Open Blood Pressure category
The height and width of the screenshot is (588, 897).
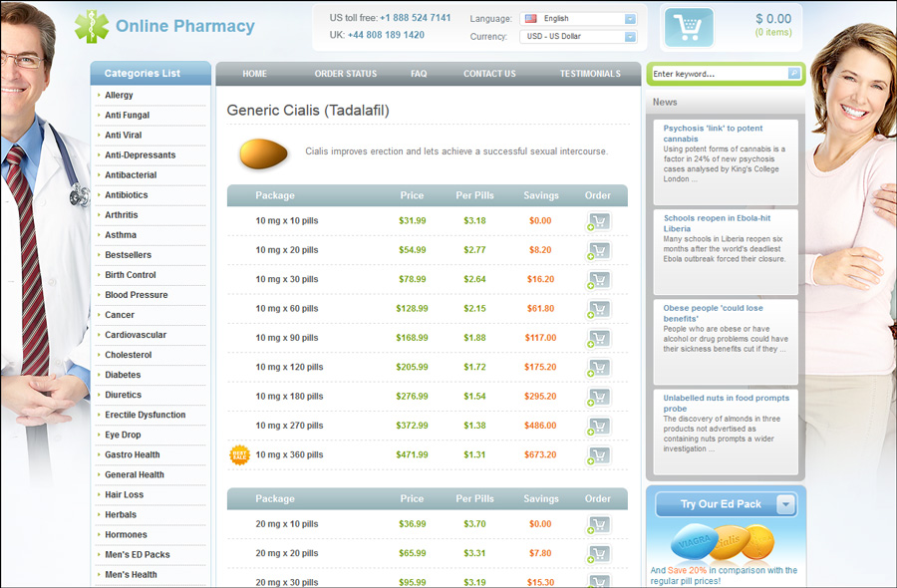pyautogui.click(x=137, y=295)
